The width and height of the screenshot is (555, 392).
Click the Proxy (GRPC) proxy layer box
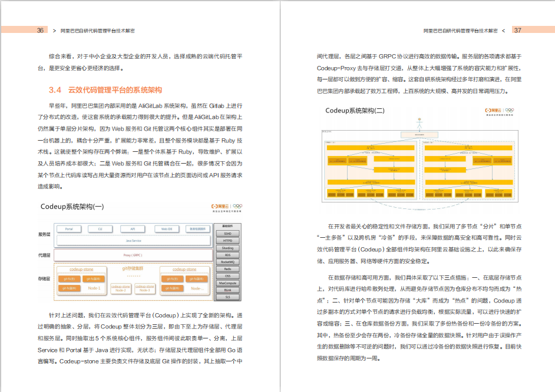(133, 255)
